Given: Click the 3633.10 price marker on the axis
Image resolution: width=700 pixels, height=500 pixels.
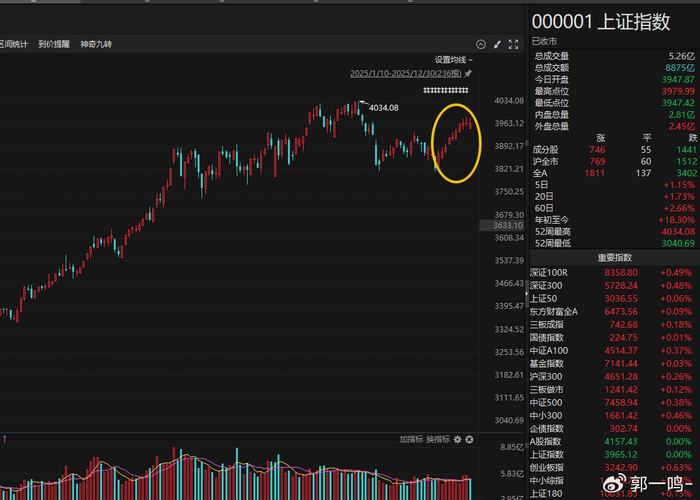Looking at the screenshot, I should point(501,225).
